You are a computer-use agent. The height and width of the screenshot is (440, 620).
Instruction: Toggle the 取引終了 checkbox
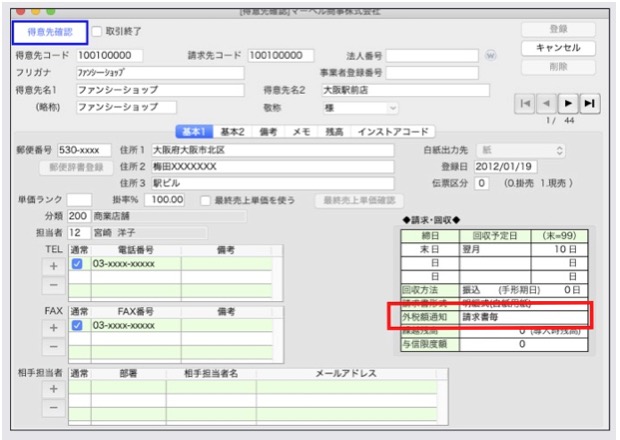pyautogui.click(x=97, y=31)
